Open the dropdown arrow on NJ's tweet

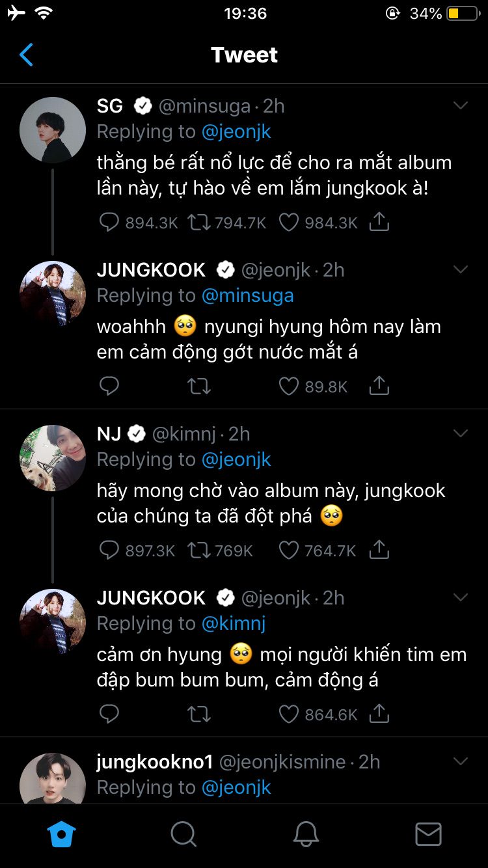pos(461,433)
